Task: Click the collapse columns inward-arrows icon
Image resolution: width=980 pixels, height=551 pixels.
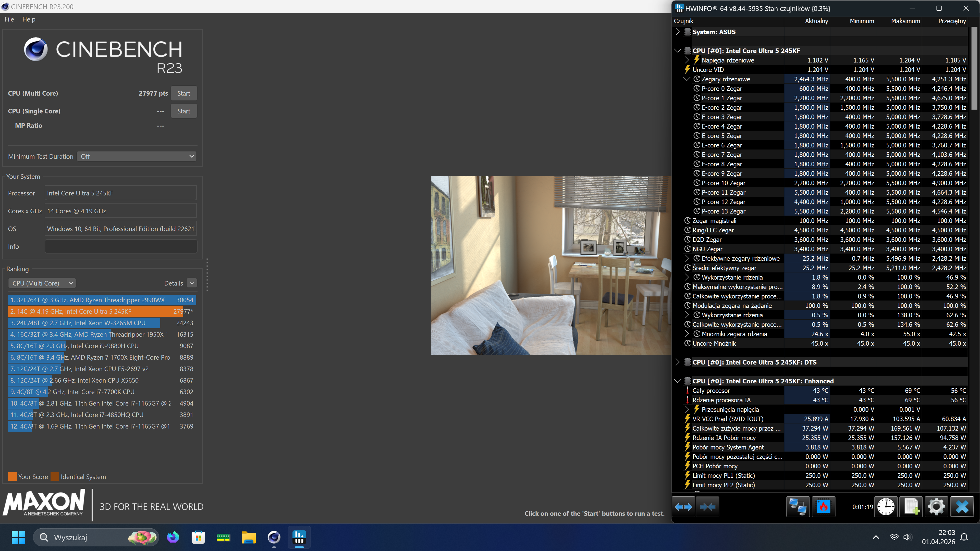Action: point(707,507)
